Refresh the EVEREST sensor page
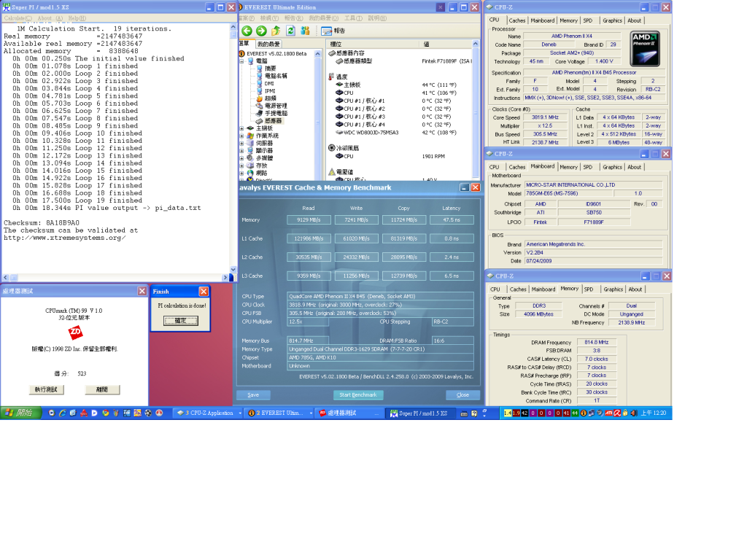This screenshot has width=747, height=560. (290, 31)
